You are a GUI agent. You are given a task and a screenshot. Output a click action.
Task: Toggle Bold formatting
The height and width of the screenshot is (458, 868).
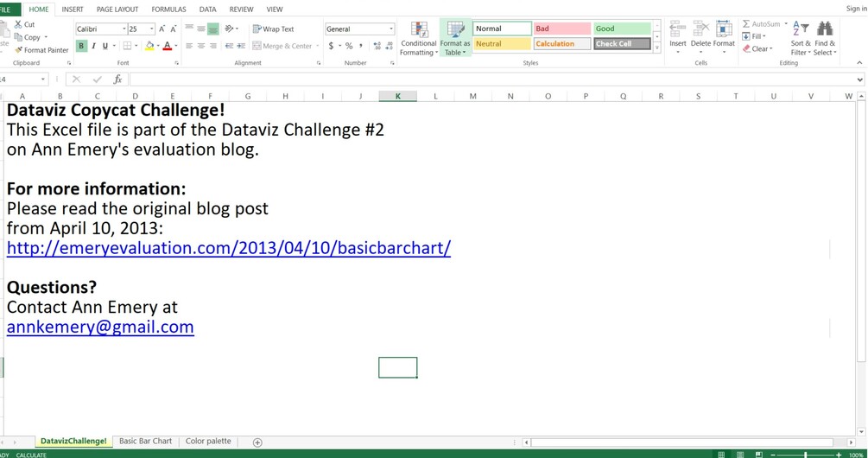81,46
